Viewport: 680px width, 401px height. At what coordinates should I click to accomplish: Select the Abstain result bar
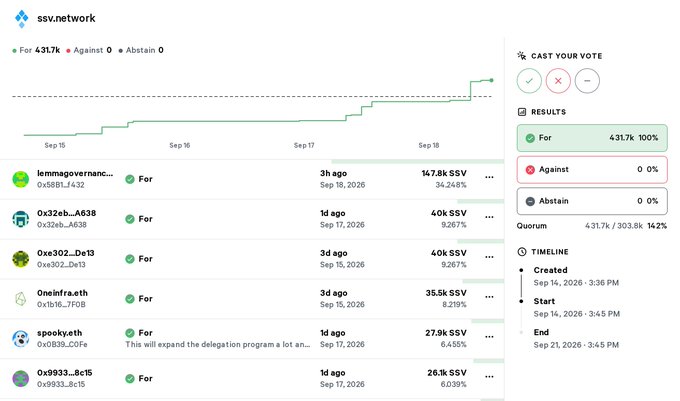[x=592, y=201]
